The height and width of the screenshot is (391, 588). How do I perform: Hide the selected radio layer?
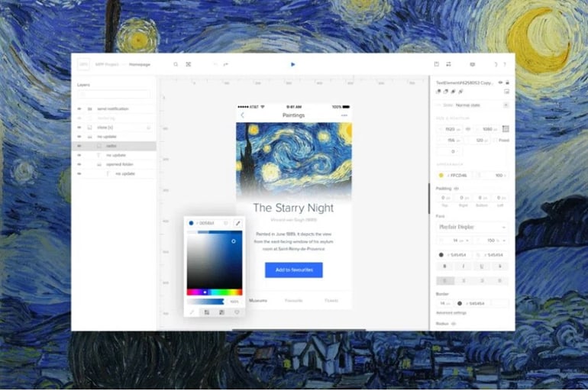[79, 146]
